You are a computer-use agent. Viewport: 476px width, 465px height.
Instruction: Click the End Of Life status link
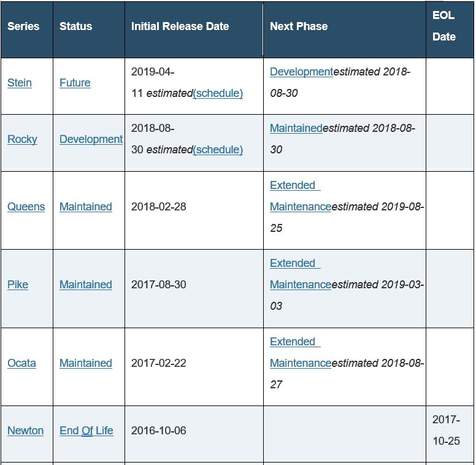pos(86,431)
